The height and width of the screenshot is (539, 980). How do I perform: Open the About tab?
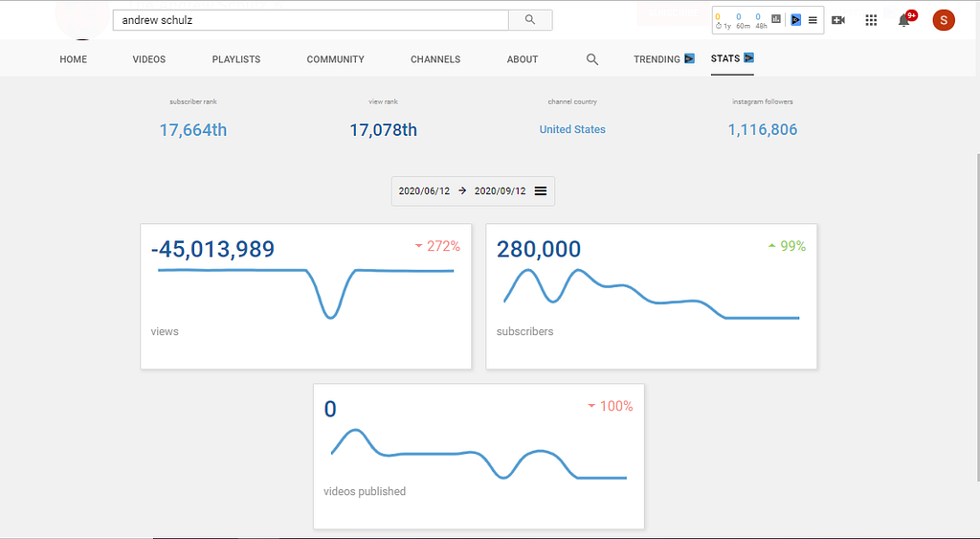[522, 59]
